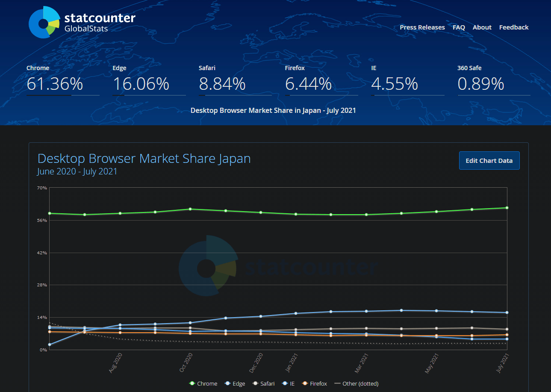
Task: Click the IE data point at July 2021
Action: tap(507, 339)
